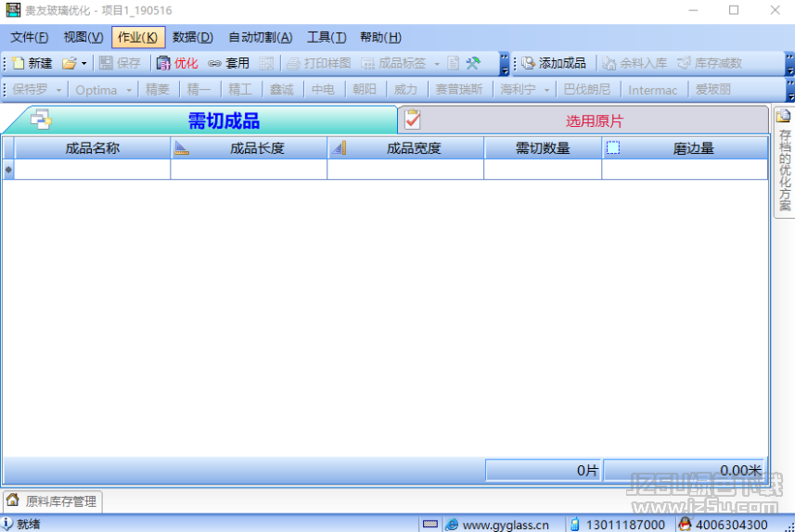Open the 视图(V) menu
The height and width of the screenshot is (532, 795).
pyautogui.click(x=83, y=37)
